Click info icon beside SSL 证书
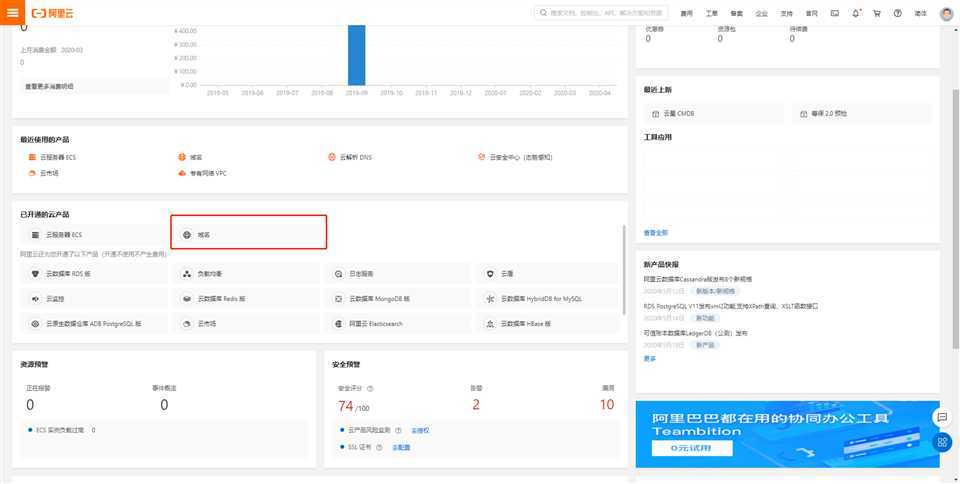This screenshot has width=960, height=484. click(x=380, y=448)
